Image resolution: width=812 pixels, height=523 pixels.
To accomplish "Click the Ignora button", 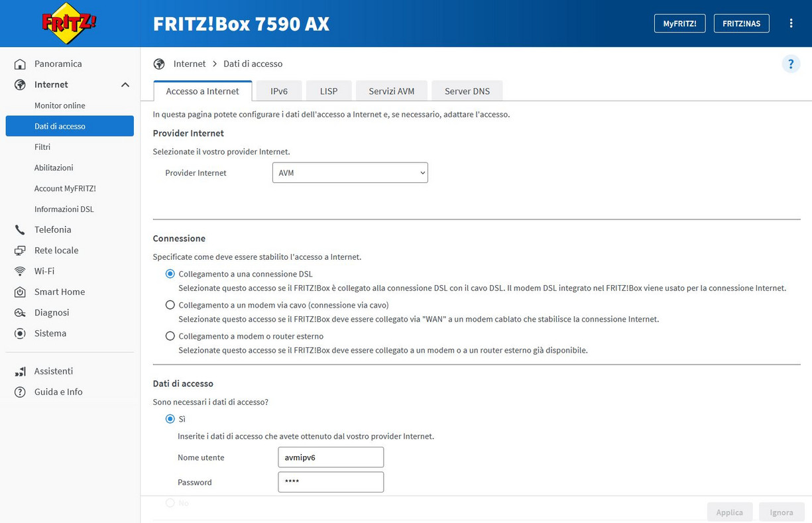I will [782, 512].
